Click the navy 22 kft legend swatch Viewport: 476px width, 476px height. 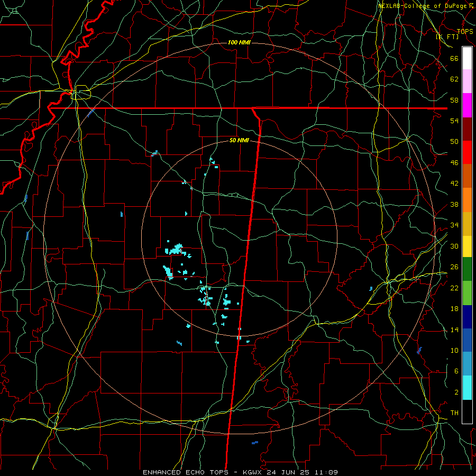[x=467, y=317]
